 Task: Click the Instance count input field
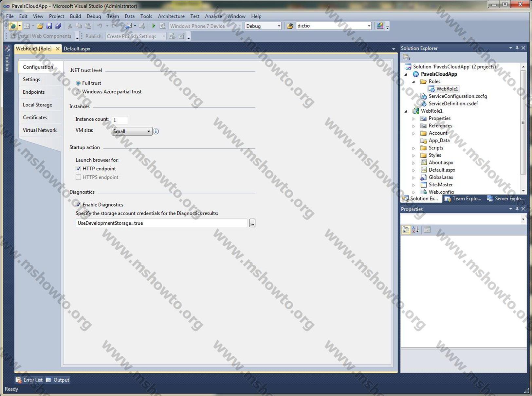coord(119,120)
